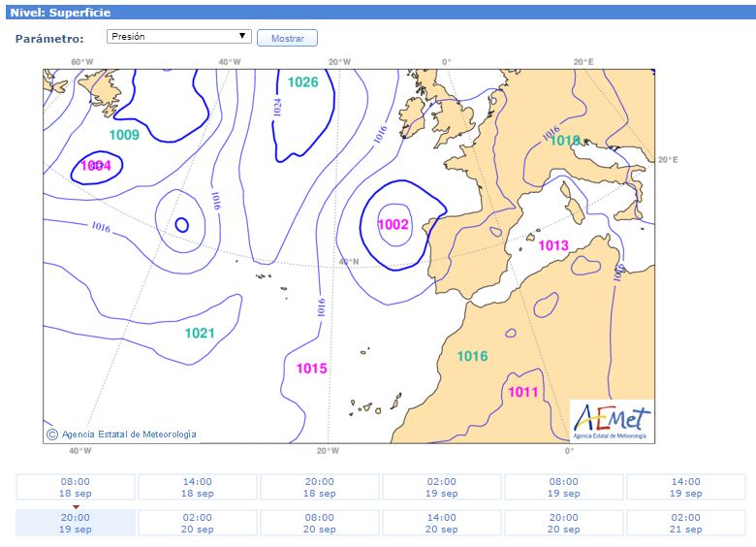Click the 1026 high pressure label
756x547 pixels.
[x=302, y=82]
